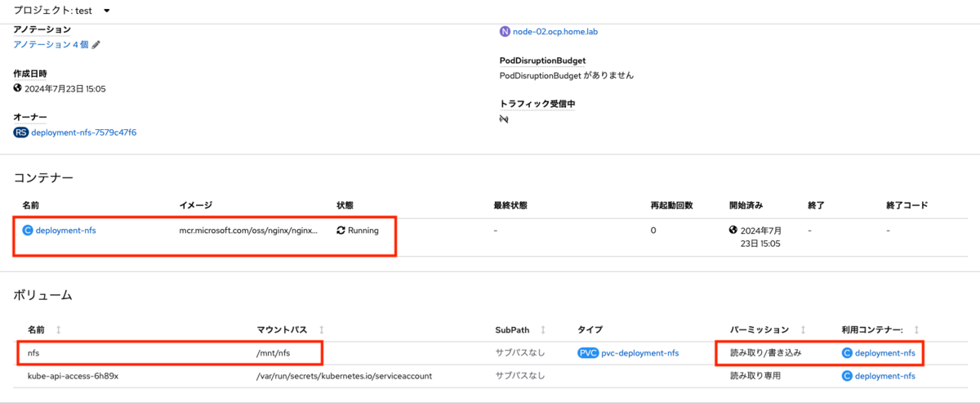980x403 pixels.
Task: Select kube-api-access-6h89x volume name
Action: [x=74, y=376]
